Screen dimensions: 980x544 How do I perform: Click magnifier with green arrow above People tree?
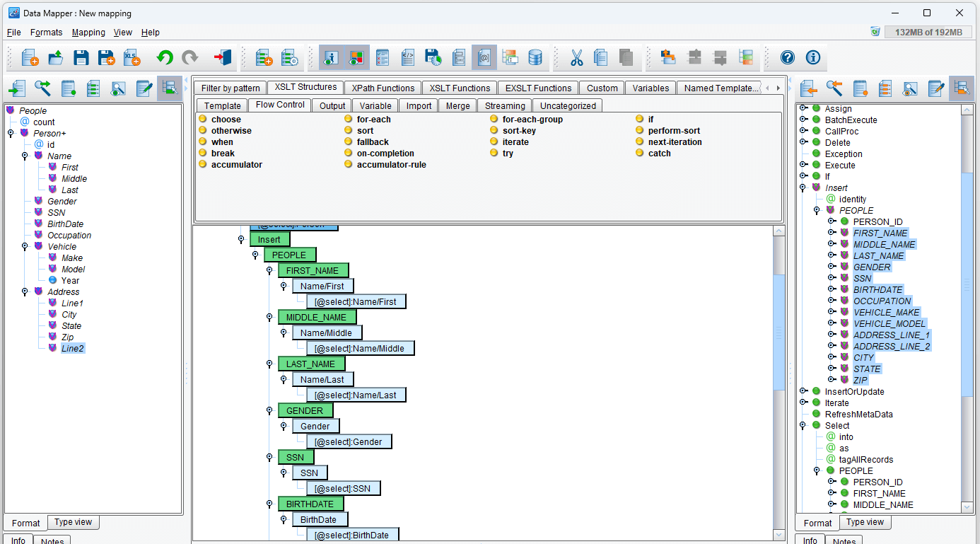tap(42, 88)
